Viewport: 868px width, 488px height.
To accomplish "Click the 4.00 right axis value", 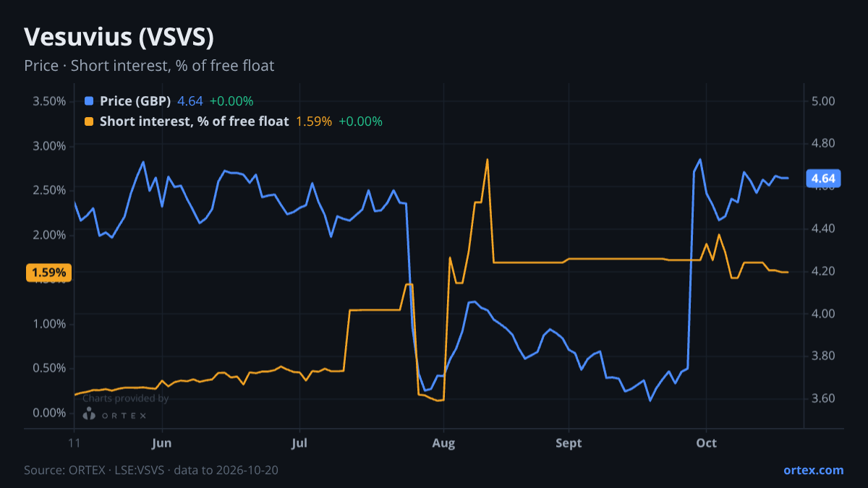I will pos(824,314).
